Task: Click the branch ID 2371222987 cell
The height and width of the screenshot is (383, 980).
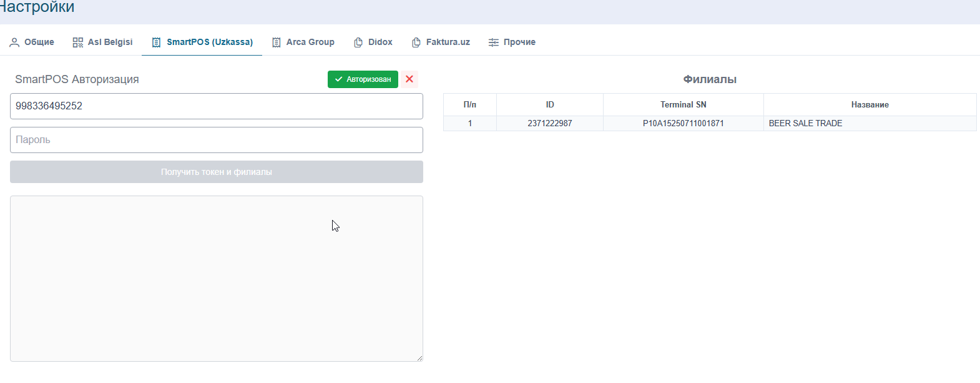Action: coord(550,124)
